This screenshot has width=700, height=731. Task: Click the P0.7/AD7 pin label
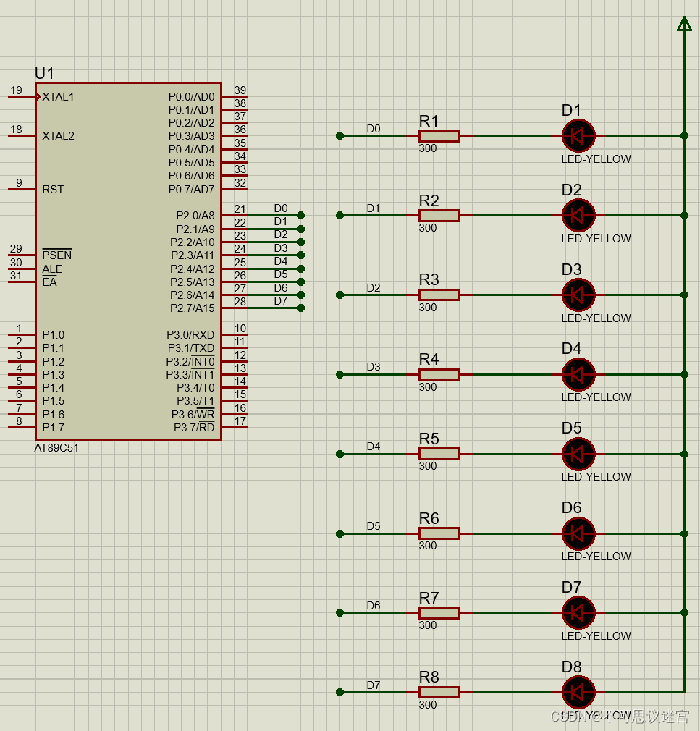point(191,190)
